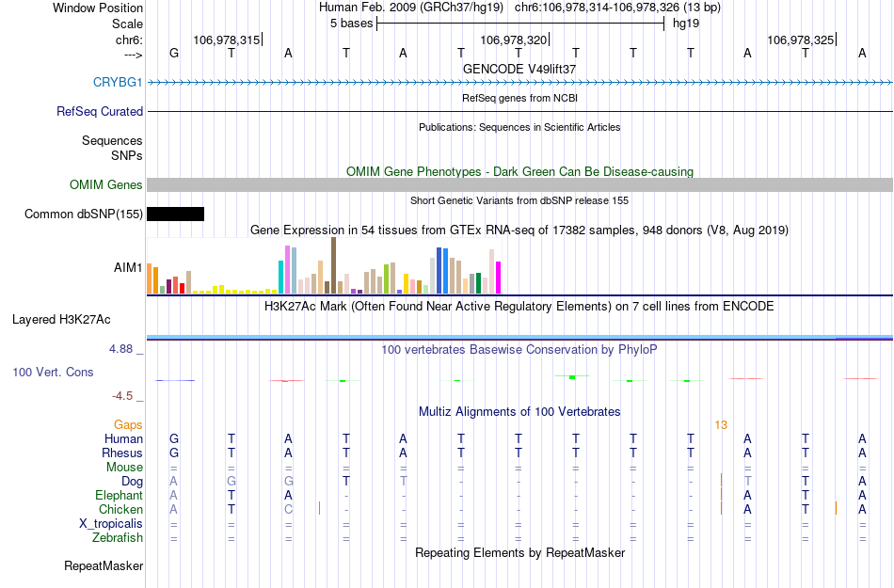The image size is (894, 588).
Task: Click Multiz Alignments of 100 Vertebrates title
Action: pyautogui.click(x=519, y=411)
